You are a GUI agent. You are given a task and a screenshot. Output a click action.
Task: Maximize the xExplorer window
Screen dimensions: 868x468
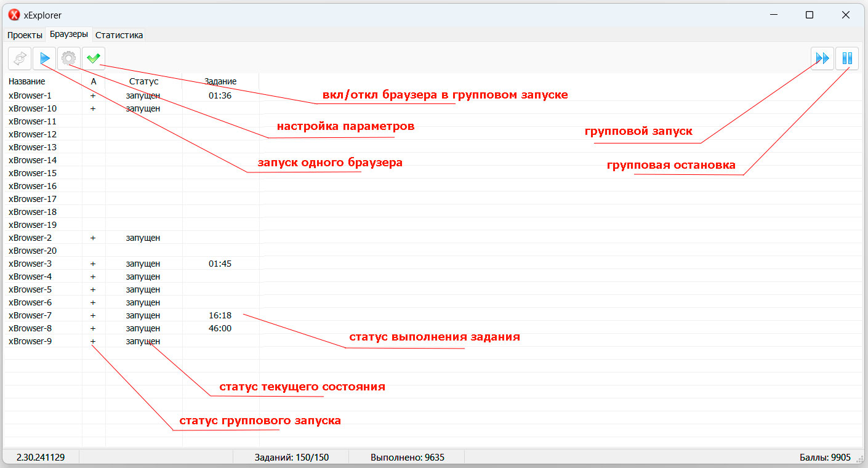tap(810, 15)
